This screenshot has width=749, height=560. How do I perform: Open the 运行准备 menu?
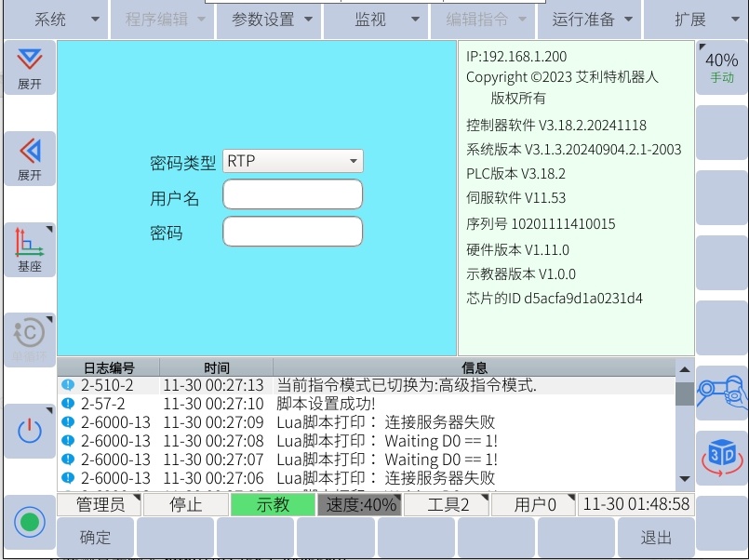click(x=592, y=20)
